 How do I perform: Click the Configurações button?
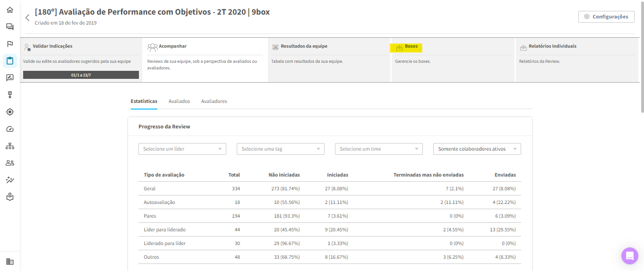tap(606, 17)
